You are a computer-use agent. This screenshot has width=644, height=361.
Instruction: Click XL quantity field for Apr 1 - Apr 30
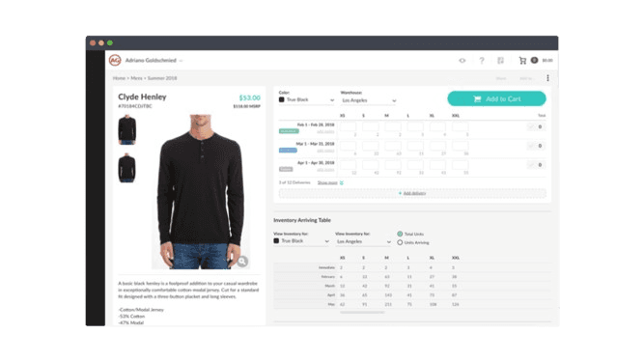pos(437,165)
